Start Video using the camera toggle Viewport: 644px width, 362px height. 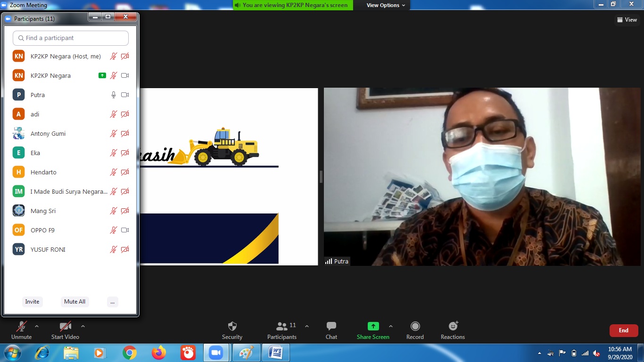(65, 326)
